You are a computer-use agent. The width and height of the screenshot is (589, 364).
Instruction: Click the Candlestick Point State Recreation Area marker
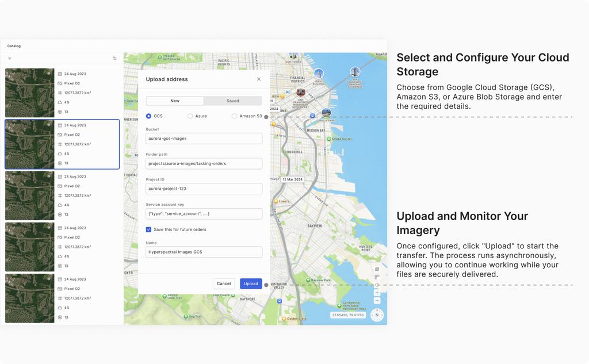(339, 305)
